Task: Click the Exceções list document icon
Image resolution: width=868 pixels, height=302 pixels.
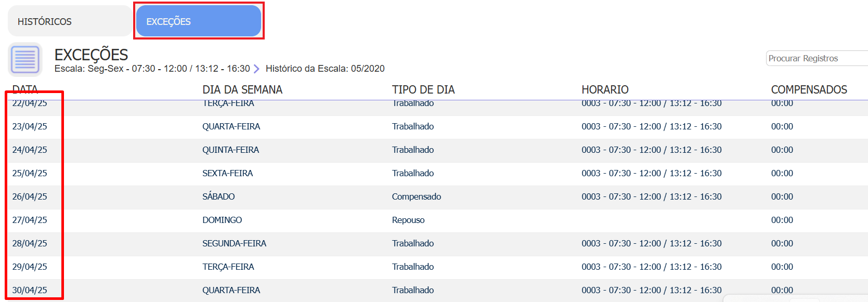Action: [25, 59]
